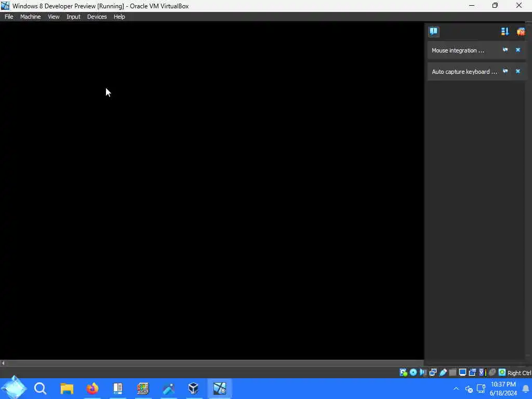Click the network tray icon
Screen dimensions: 532x399
click(481, 389)
